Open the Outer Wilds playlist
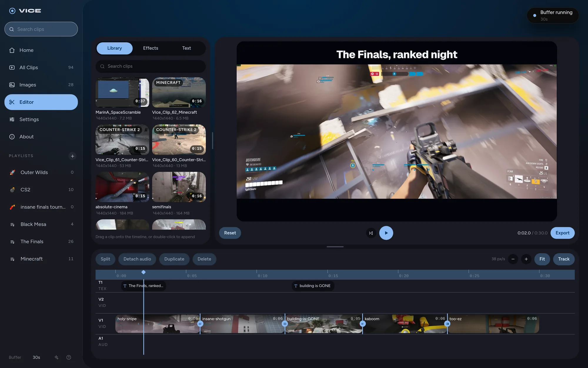This screenshot has height=368, width=588. click(x=41, y=172)
